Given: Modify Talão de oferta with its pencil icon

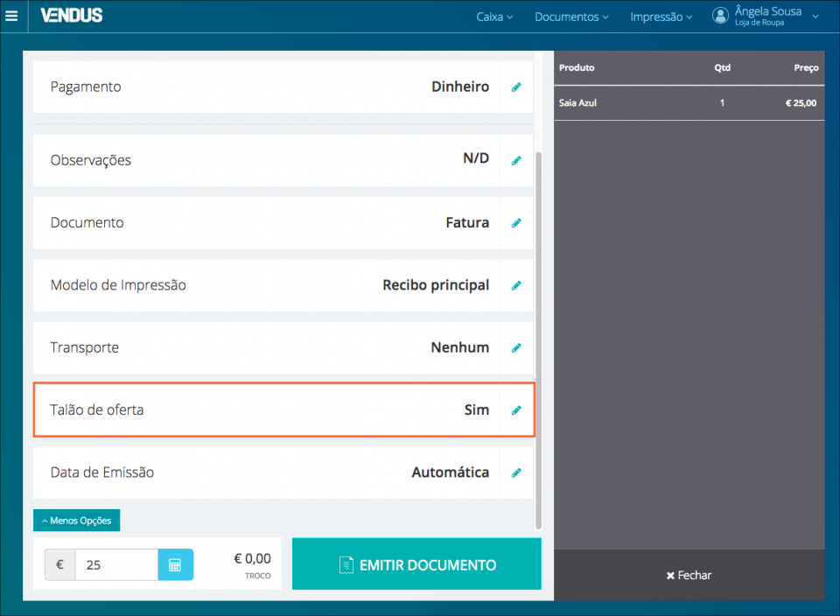Looking at the screenshot, I should coord(516,409).
